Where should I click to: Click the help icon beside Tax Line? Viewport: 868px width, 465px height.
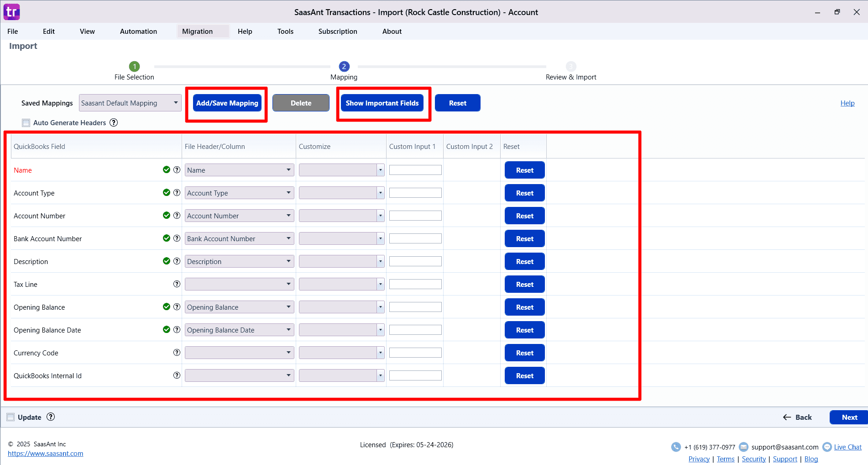(177, 284)
